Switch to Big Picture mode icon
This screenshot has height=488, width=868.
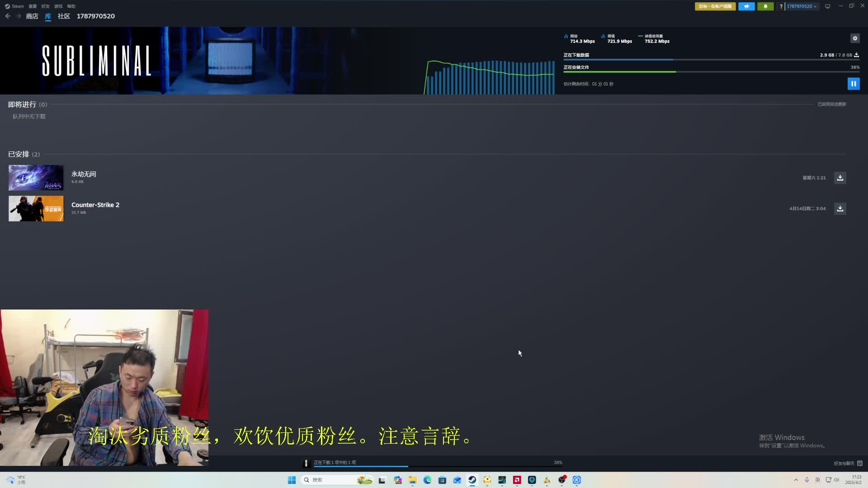point(827,6)
